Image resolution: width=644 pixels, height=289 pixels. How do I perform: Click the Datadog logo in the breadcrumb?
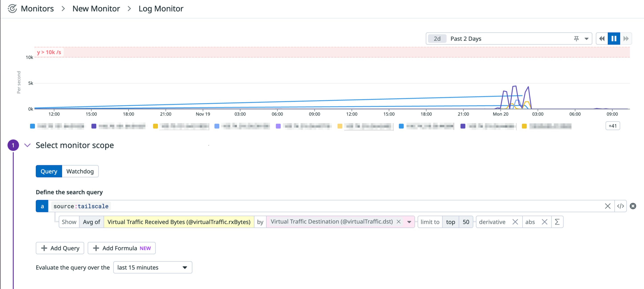pos(12,8)
